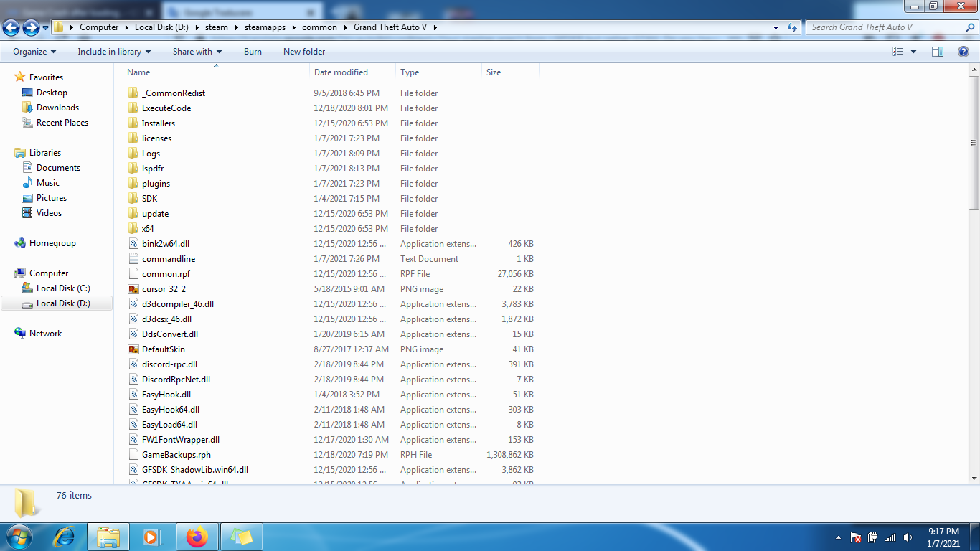980x551 pixels.
Task: Click the EasyHook.dll file icon
Action: 133,395
